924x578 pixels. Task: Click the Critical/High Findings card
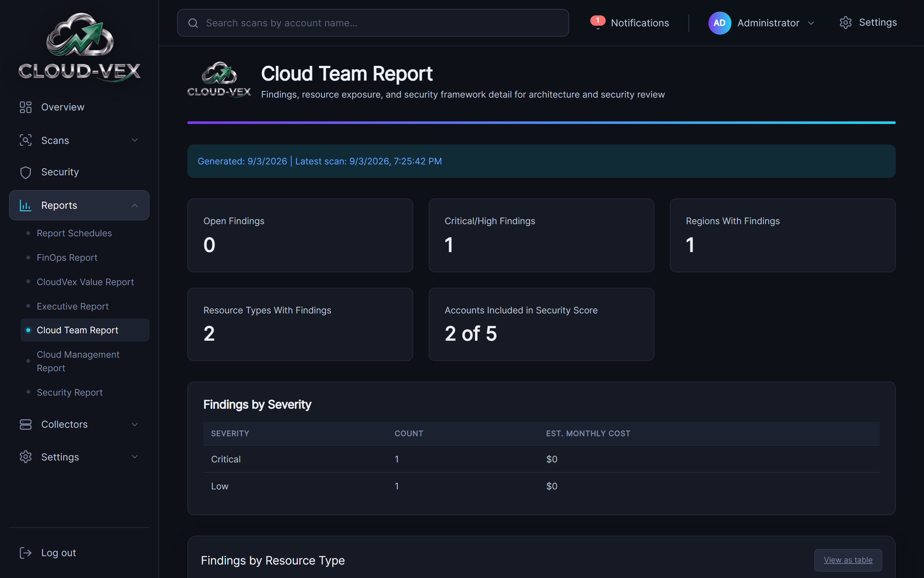(542, 235)
